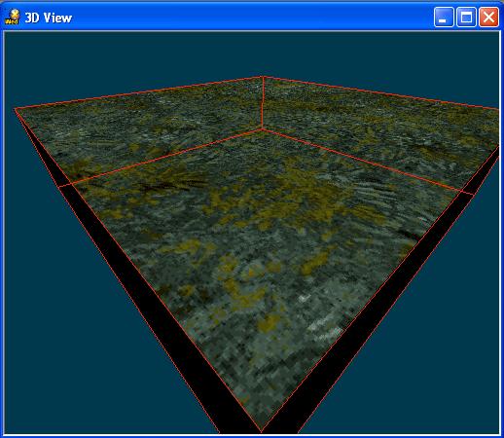Image resolution: width=504 pixels, height=438 pixels.
Task: Maximize the 3D View window
Action: click(x=466, y=17)
